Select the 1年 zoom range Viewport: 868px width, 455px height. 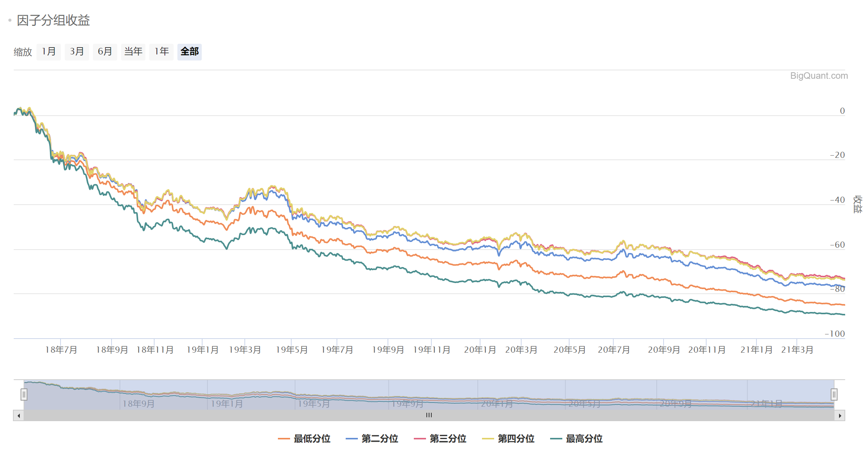[161, 52]
